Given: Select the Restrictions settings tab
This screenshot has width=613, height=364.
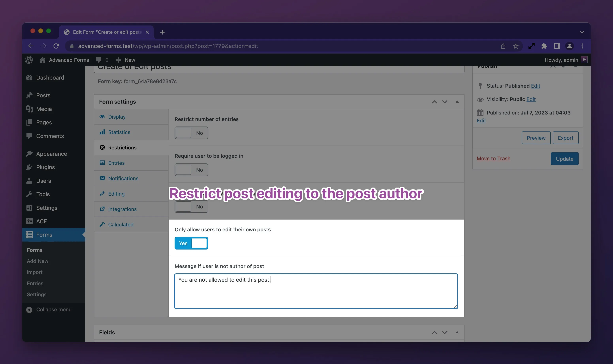Looking at the screenshot, I should coord(131,147).
